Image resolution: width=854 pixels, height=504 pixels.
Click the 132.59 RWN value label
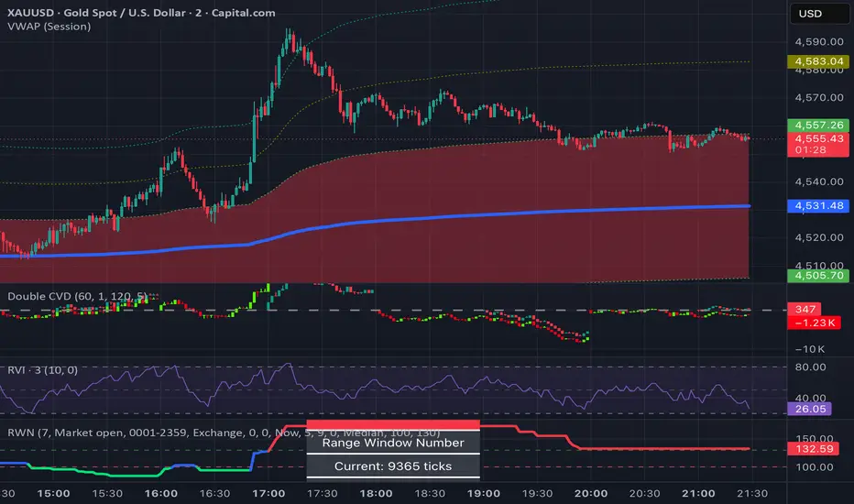(x=814, y=449)
